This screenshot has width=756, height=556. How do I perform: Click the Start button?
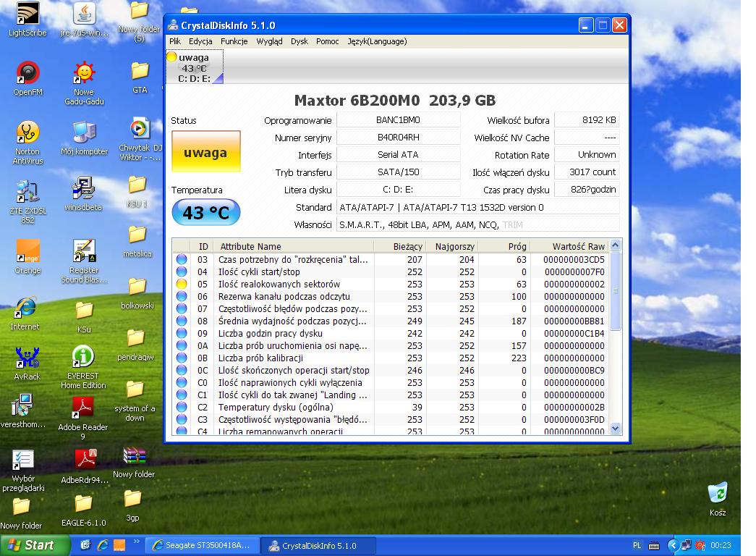34,545
